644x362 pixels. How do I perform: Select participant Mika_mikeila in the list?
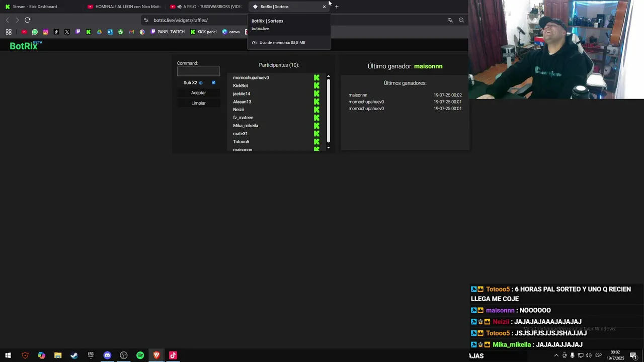coord(246,126)
